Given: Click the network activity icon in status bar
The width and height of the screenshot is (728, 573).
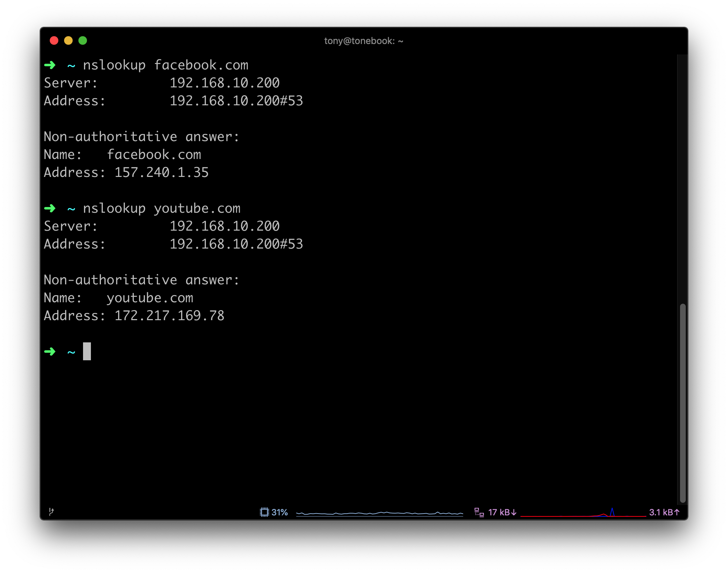Looking at the screenshot, I should click(x=479, y=512).
